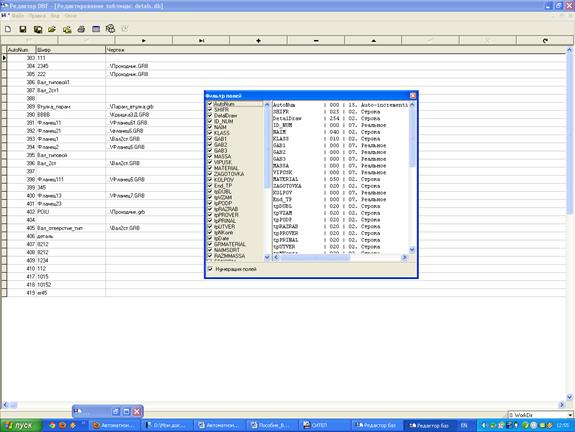This screenshot has height=432, width=575.
Task: Click the application icon left of the menu bar
Action: pos(4,15)
